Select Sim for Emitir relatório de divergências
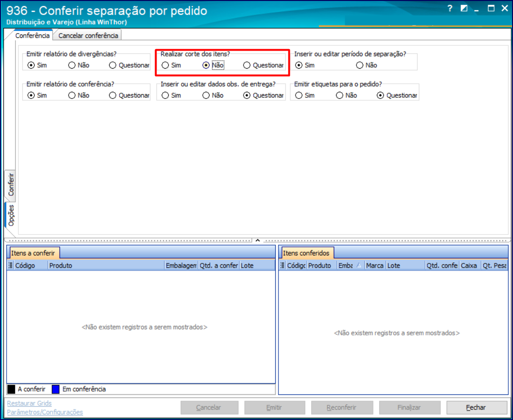 (x=37, y=65)
